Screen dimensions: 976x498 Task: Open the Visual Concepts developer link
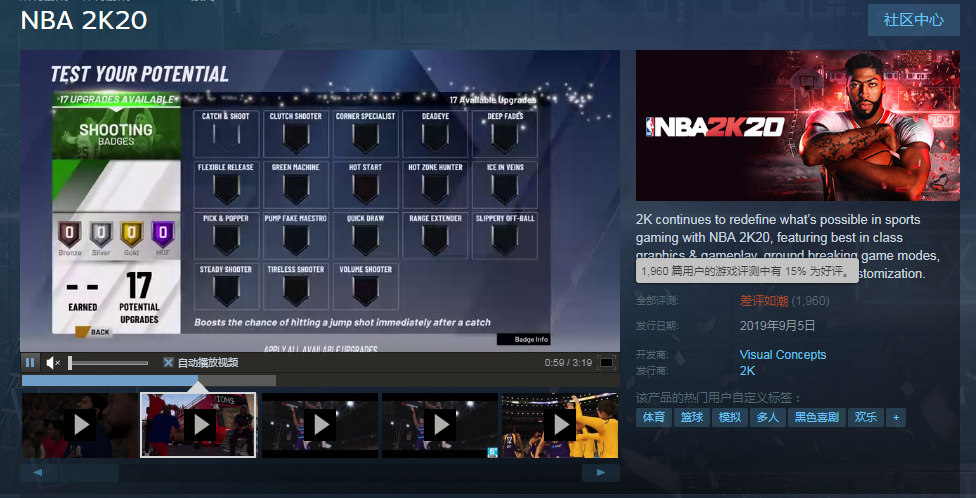pos(782,355)
